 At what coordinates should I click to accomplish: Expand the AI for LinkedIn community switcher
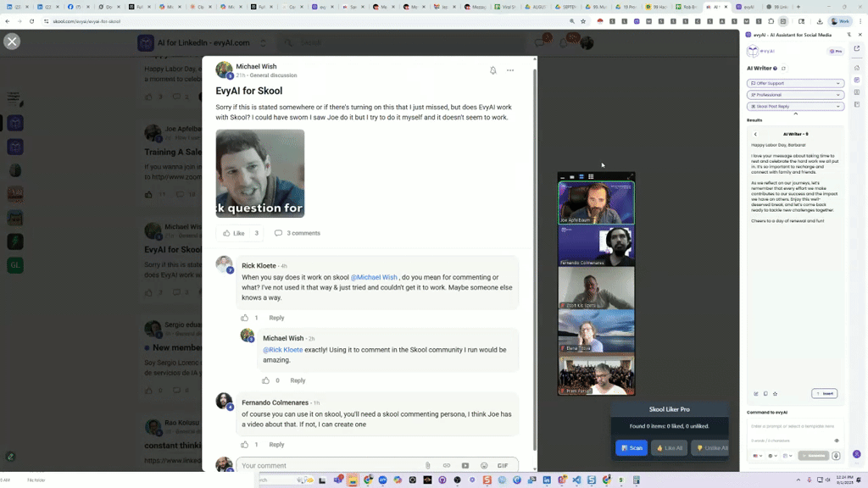[x=263, y=42]
